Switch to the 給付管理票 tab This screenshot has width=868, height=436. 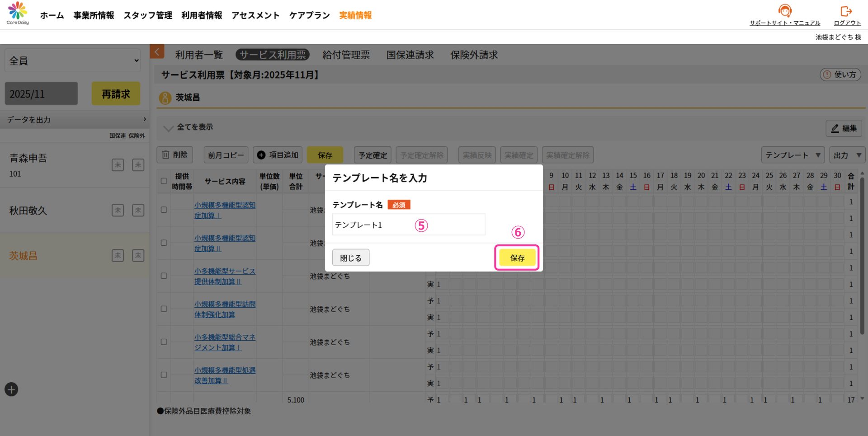pos(346,55)
